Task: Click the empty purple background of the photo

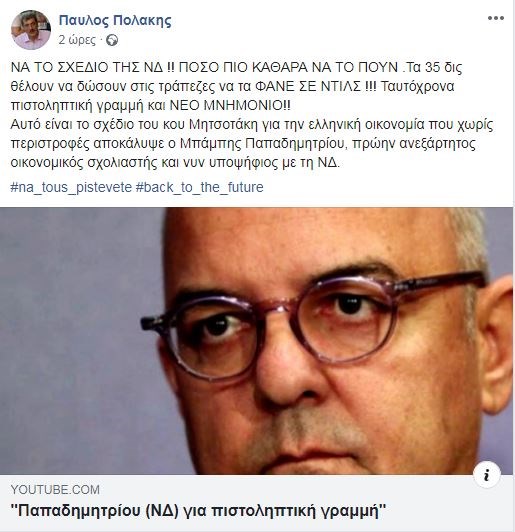Action: tap(75, 322)
